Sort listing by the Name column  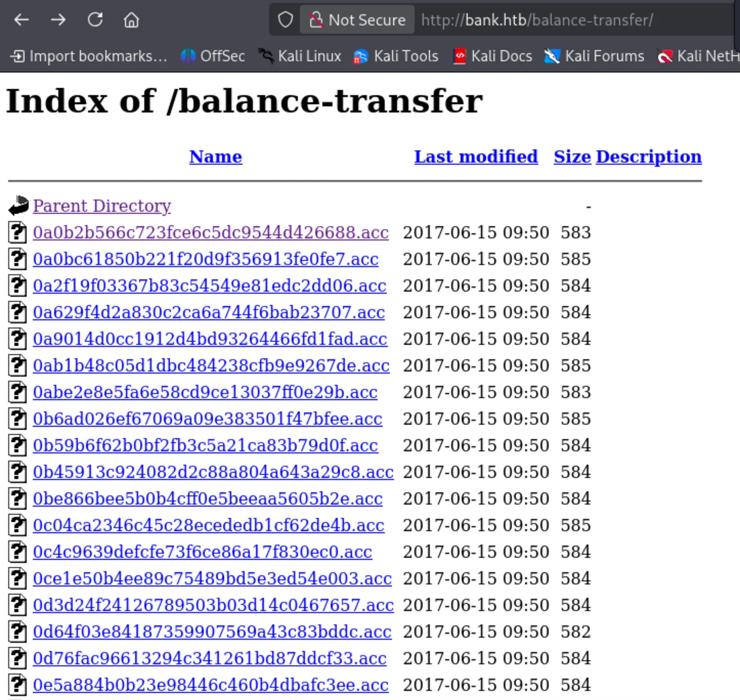tap(216, 156)
